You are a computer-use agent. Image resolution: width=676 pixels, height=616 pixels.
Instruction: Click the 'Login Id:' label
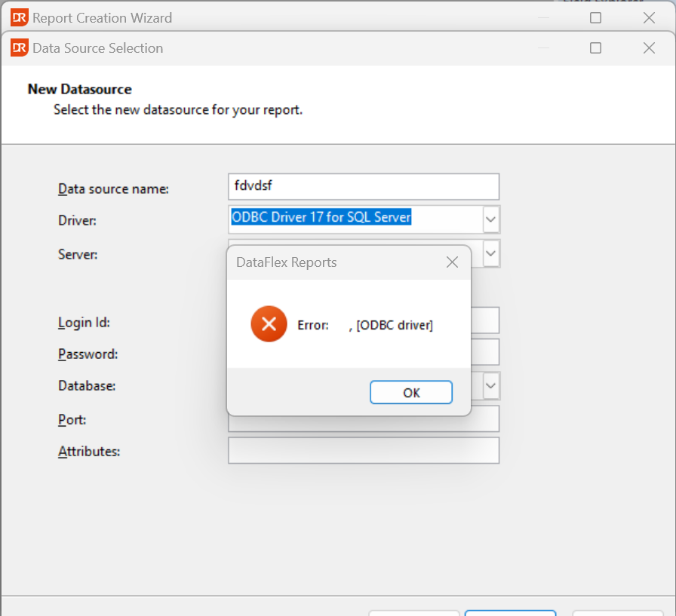point(84,322)
